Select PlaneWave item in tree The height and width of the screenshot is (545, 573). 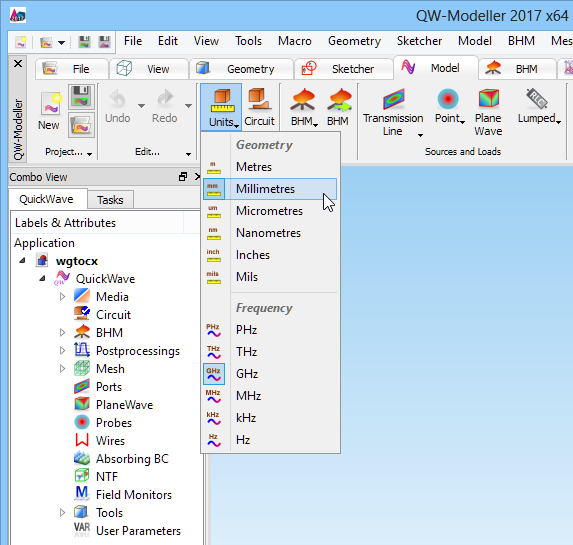pyautogui.click(x=124, y=405)
